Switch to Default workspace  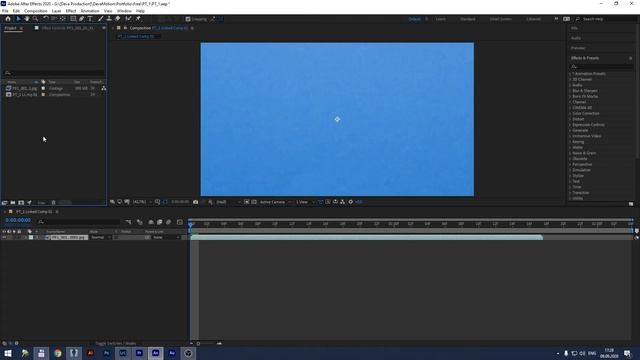[x=414, y=19]
